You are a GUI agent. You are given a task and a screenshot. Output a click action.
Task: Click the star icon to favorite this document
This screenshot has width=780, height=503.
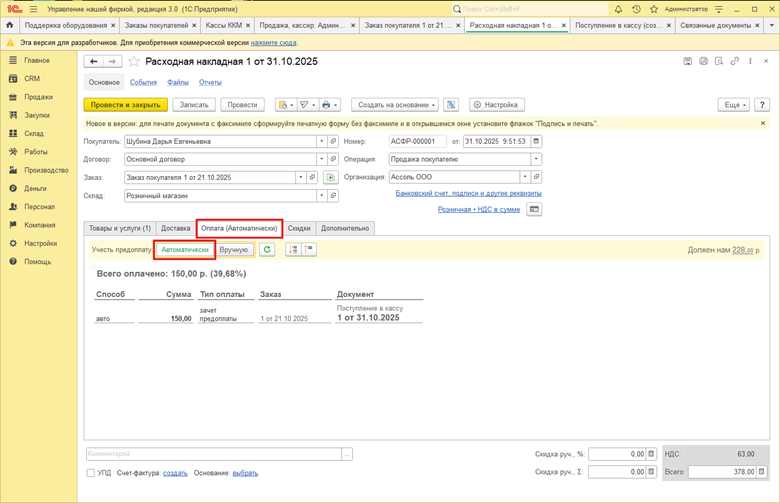pyautogui.click(x=133, y=62)
